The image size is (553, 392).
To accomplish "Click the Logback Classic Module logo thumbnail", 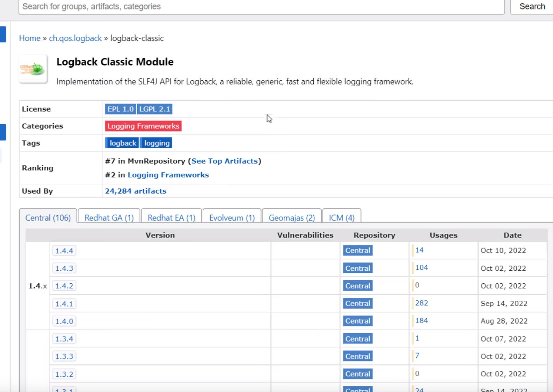I will [x=33, y=69].
